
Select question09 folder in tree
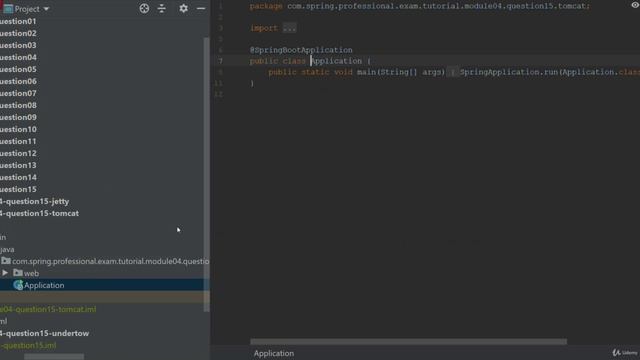18,117
